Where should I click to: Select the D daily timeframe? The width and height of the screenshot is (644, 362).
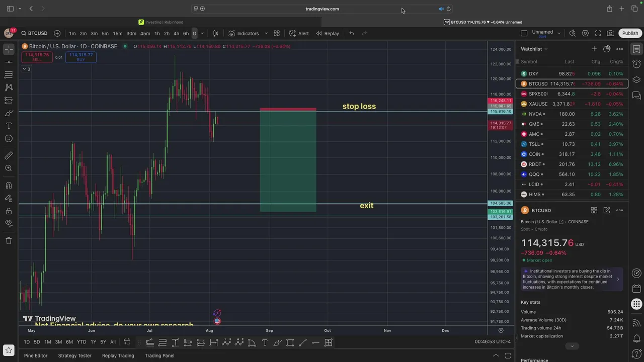click(194, 34)
